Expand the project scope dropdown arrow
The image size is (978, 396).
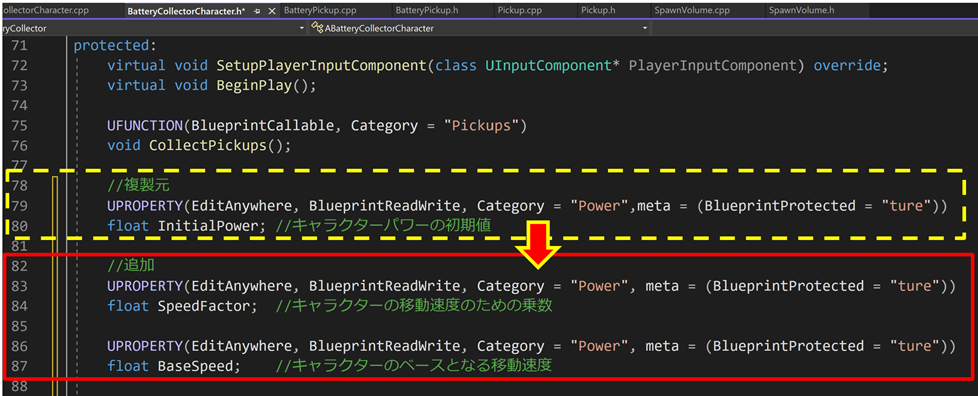302,29
